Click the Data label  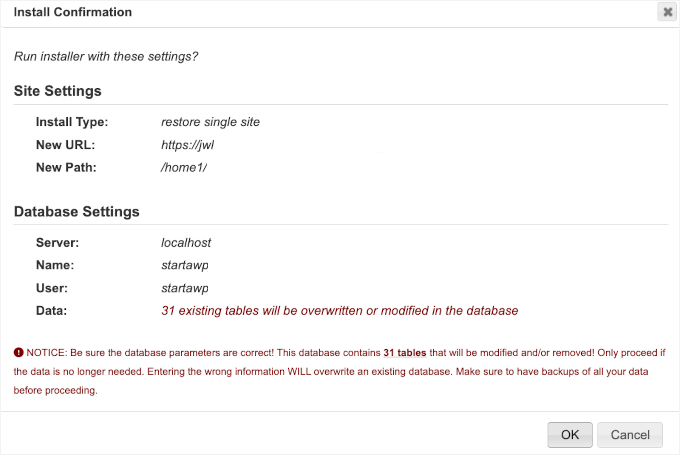51,311
